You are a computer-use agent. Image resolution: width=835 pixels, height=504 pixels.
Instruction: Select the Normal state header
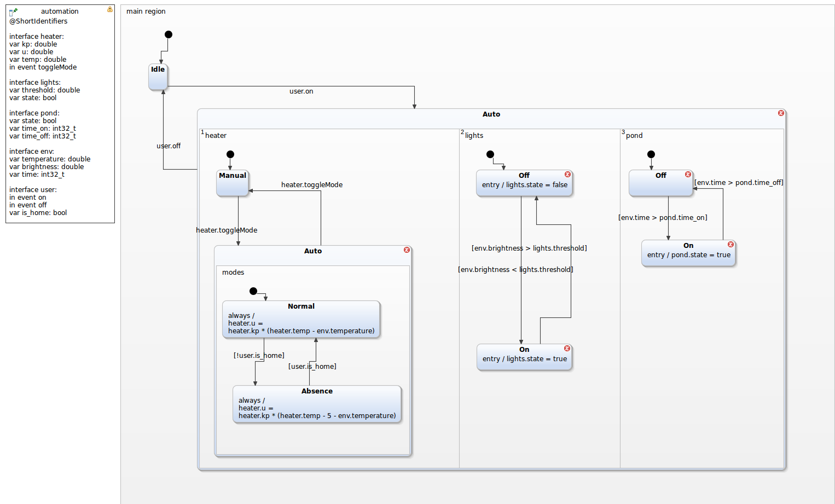pyautogui.click(x=301, y=306)
